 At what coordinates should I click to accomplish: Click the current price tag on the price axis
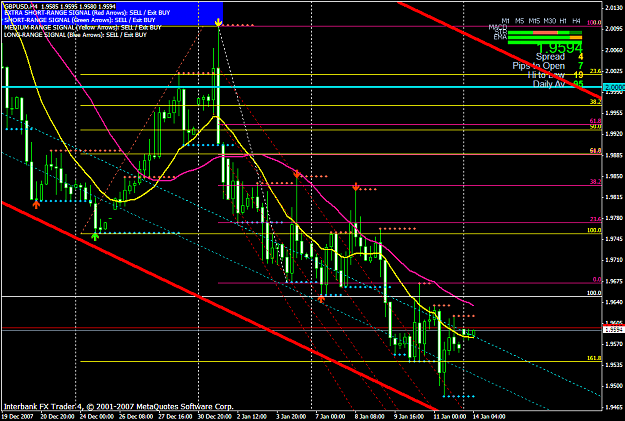(x=613, y=329)
